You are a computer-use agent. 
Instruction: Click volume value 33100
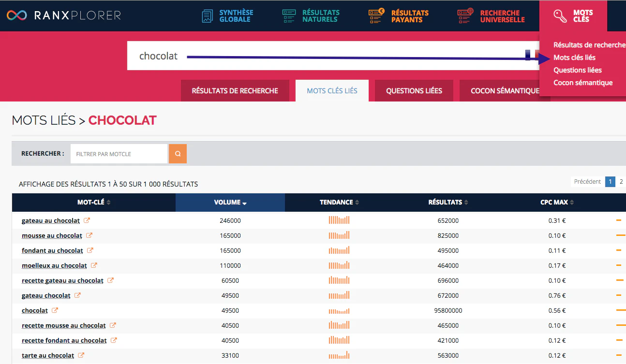pyautogui.click(x=230, y=355)
